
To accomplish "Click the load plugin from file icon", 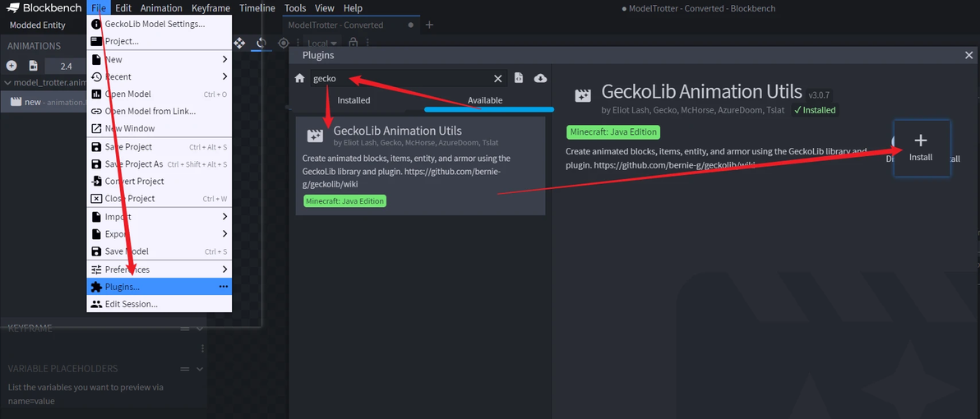I will tap(519, 78).
